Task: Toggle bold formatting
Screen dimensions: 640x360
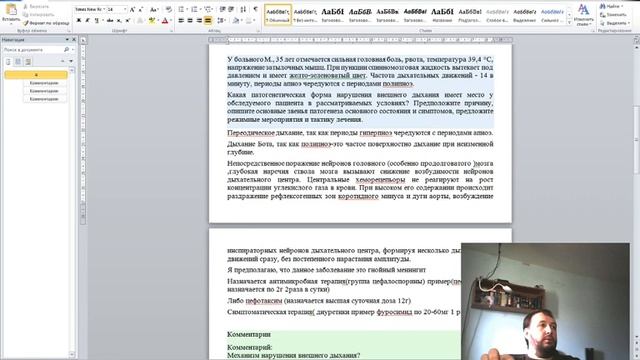Action: [x=79, y=20]
